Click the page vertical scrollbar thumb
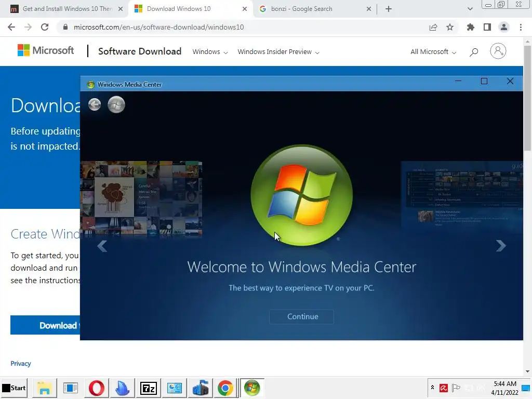 pos(527,98)
